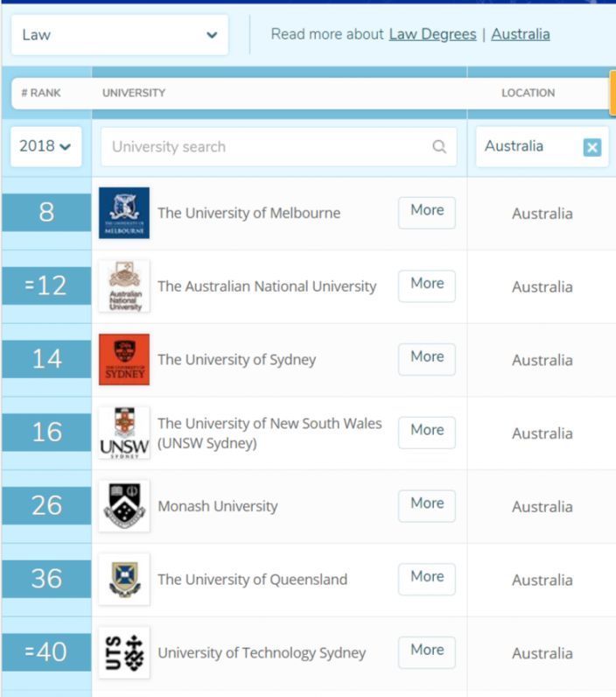Click rank 16 cell
This screenshot has height=697, width=616.
(46, 433)
